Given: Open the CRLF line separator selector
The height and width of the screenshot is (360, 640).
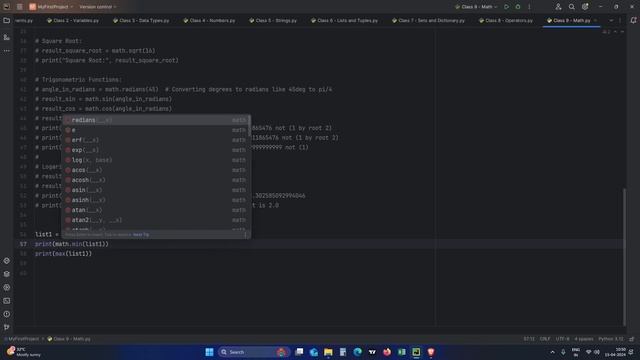Looking at the screenshot, I should tap(545, 339).
